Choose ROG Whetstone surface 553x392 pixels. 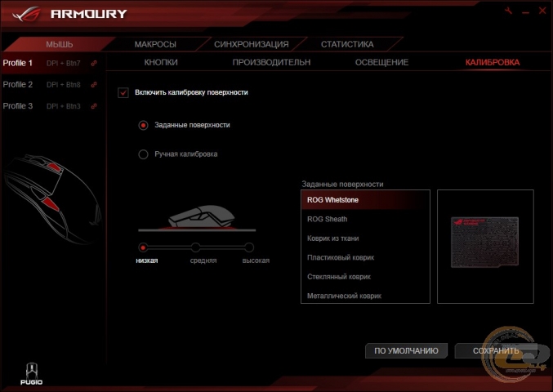click(365, 200)
